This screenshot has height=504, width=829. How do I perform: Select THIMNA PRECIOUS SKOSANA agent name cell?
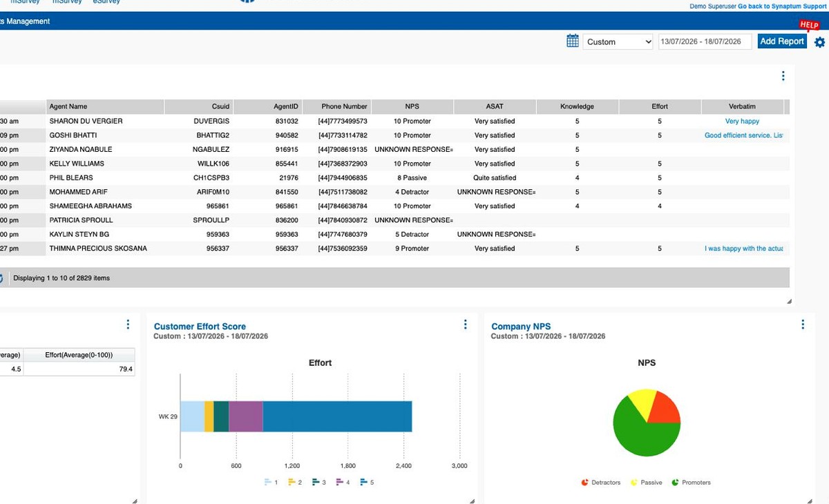pyautogui.click(x=98, y=249)
